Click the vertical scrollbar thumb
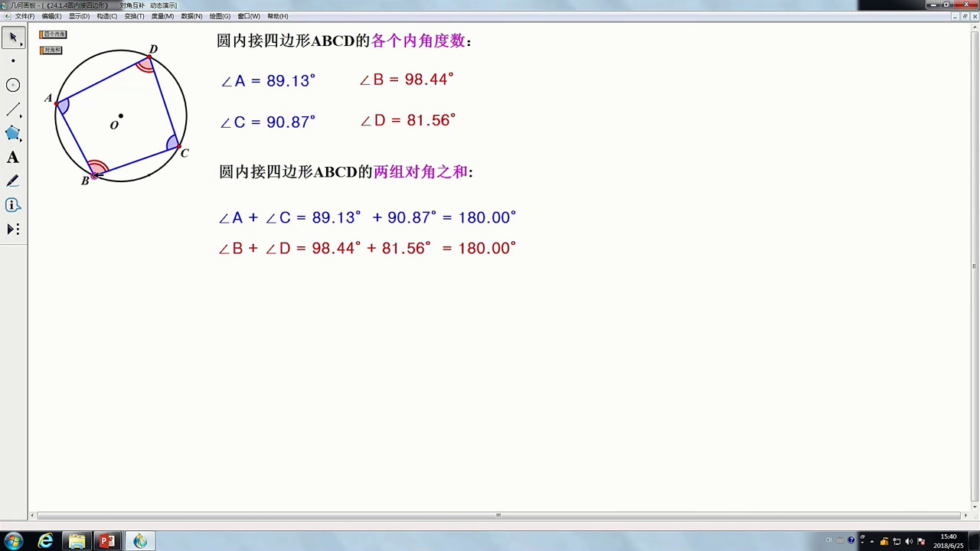980x551 pixels. pyautogui.click(x=974, y=266)
